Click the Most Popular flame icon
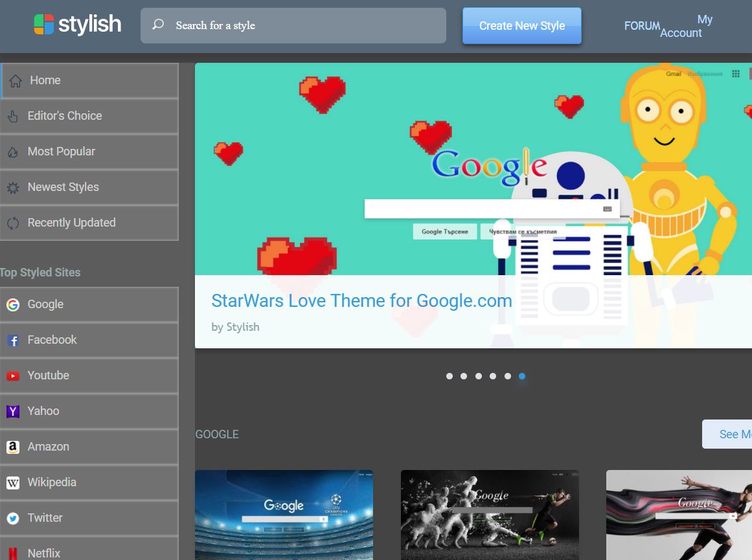Image resolution: width=752 pixels, height=560 pixels. (x=13, y=152)
